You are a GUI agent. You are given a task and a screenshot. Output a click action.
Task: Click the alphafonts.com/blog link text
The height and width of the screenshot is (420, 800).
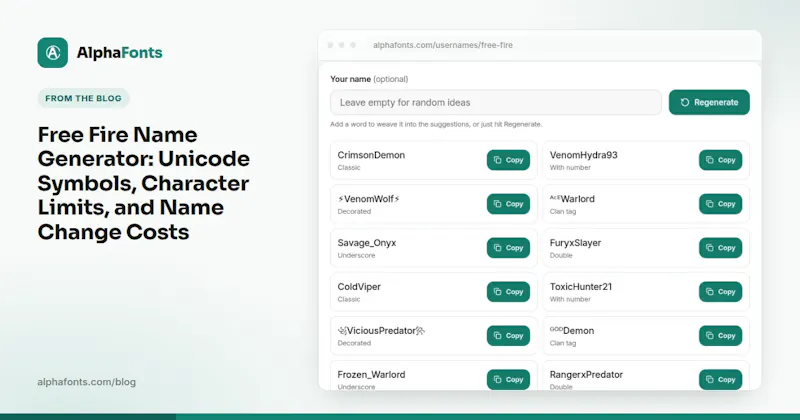[x=87, y=382]
